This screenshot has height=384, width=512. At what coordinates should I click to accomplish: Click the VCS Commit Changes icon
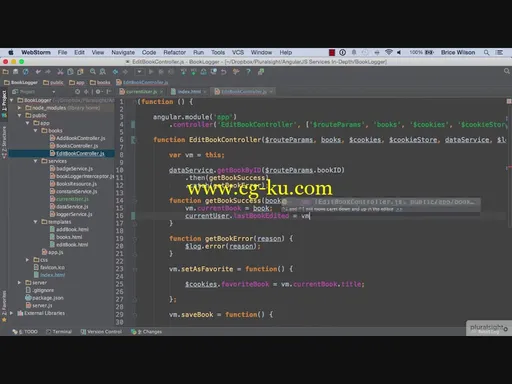pyautogui.click(x=193, y=72)
